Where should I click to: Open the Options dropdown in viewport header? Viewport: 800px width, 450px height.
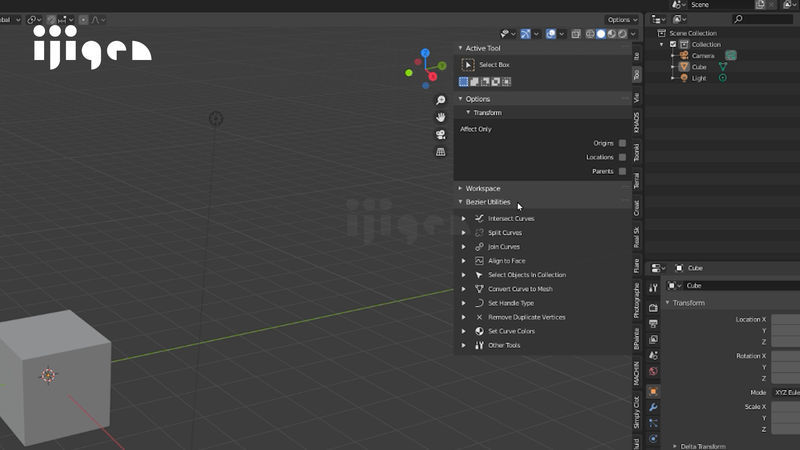[x=622, y=20]
